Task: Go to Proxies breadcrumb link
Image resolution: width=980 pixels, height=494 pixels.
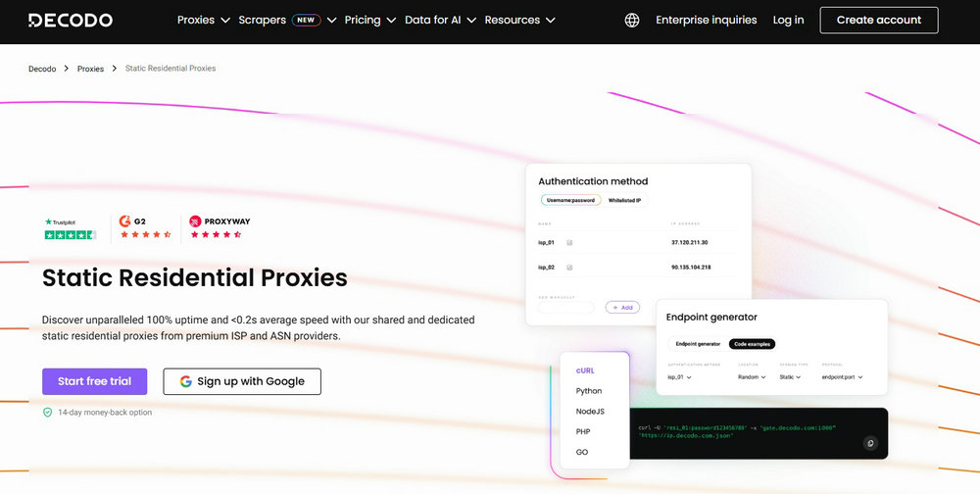Action: [90, 69]
